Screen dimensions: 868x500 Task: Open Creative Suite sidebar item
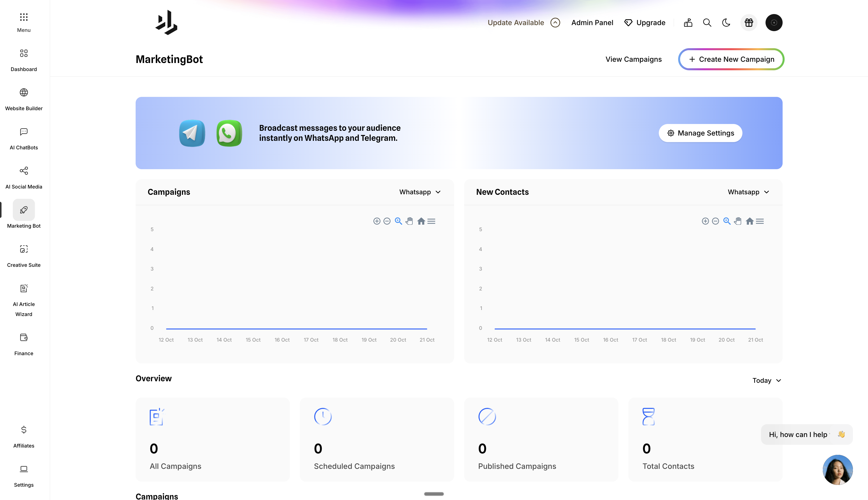[24, 256]
